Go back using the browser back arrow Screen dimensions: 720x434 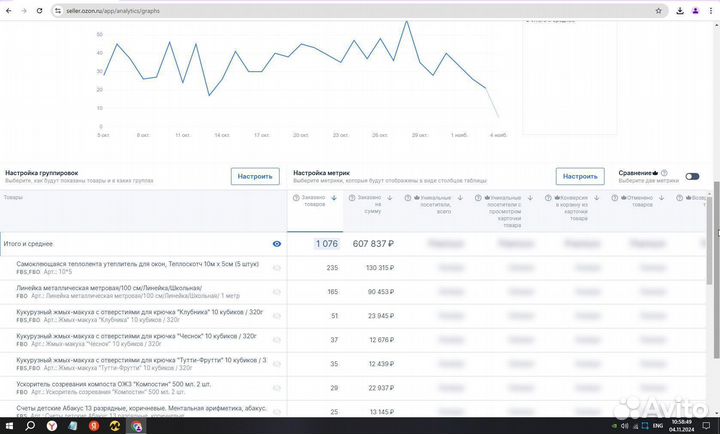(x=8, y=10)
